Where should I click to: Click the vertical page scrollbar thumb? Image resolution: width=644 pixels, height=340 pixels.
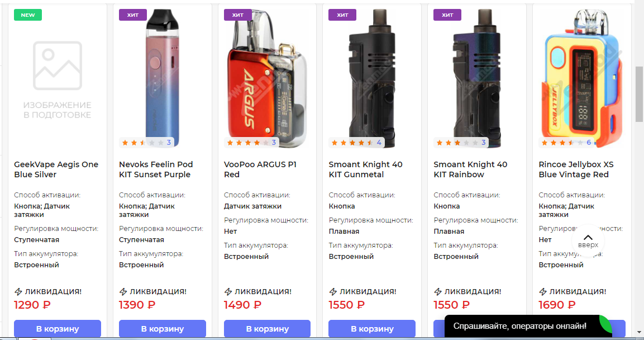639,93
